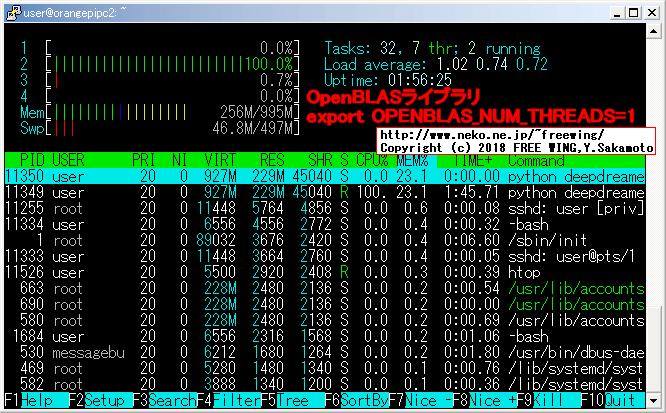666x413 pixels.
Task: Sort by MEM% column header
Action: (412, 160)
